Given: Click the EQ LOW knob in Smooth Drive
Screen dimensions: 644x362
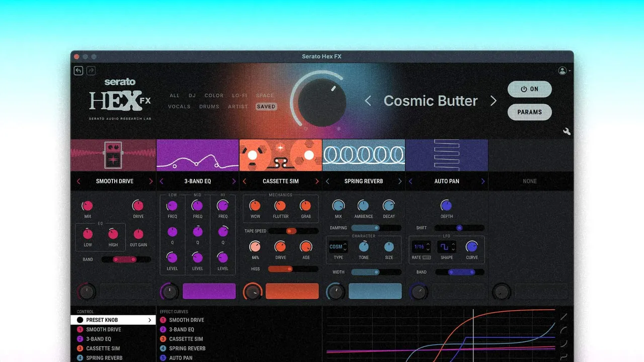Looking at the screenshot, I should [88, 234].
